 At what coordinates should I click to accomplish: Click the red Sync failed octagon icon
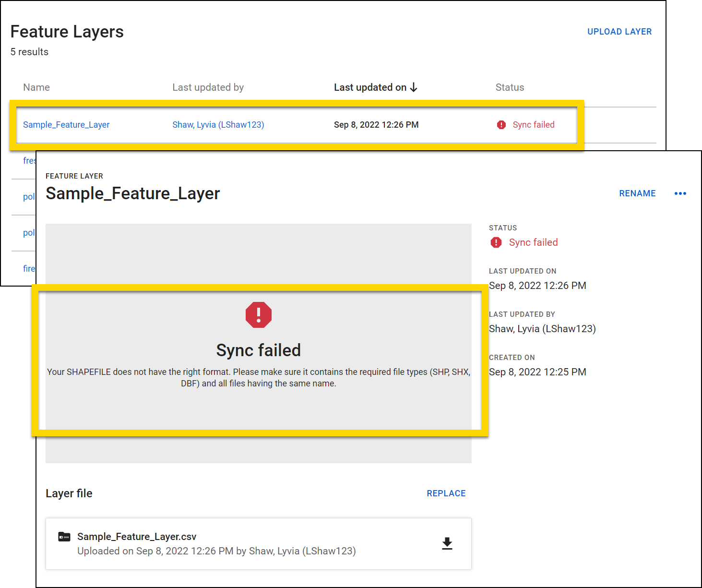click(x=258, y=315)
